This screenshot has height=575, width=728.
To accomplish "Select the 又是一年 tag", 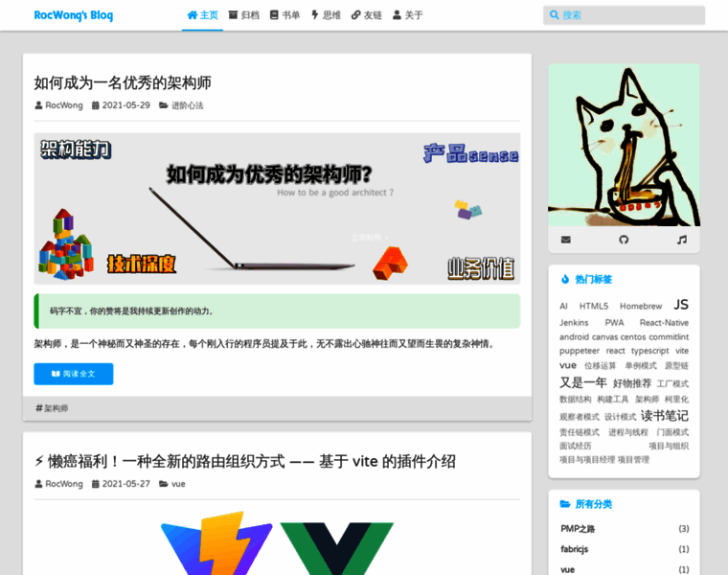I will [583, 382].
